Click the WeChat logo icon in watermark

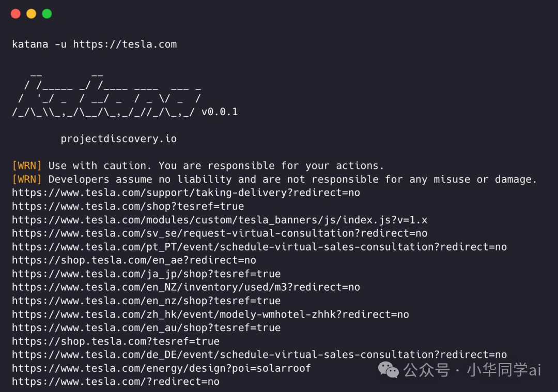pyautogui.click(x=388, y=369)
